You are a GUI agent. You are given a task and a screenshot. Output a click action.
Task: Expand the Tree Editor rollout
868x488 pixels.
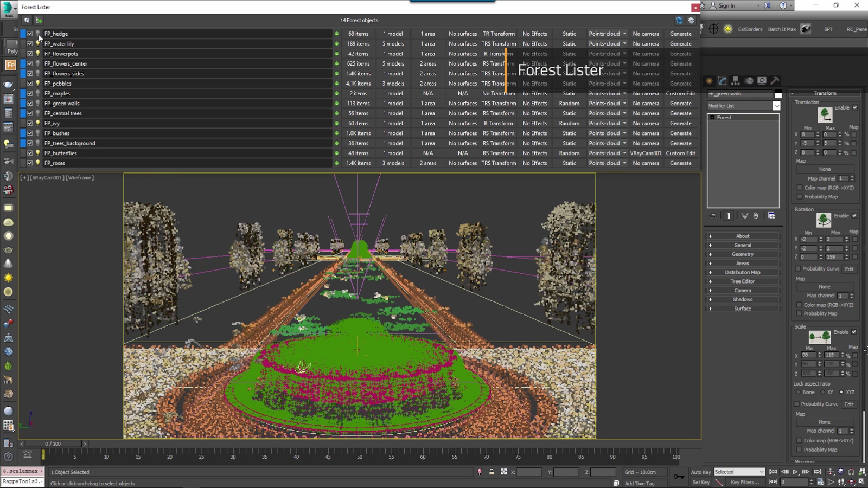pyautogui.click(x=743, y=281)
